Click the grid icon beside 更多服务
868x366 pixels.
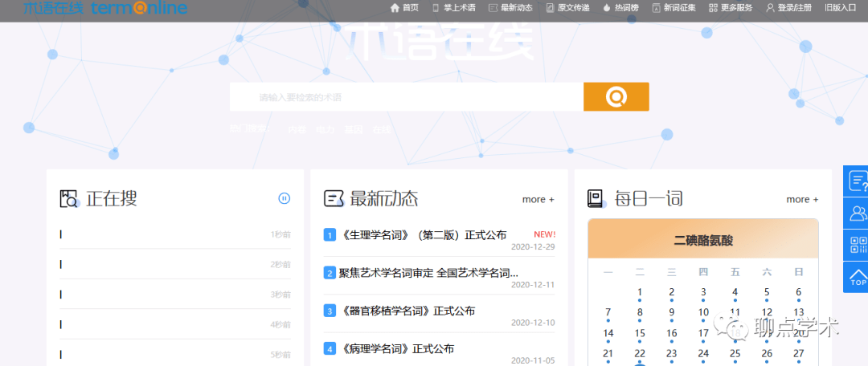pyautogui.click(x=713, y=8)
